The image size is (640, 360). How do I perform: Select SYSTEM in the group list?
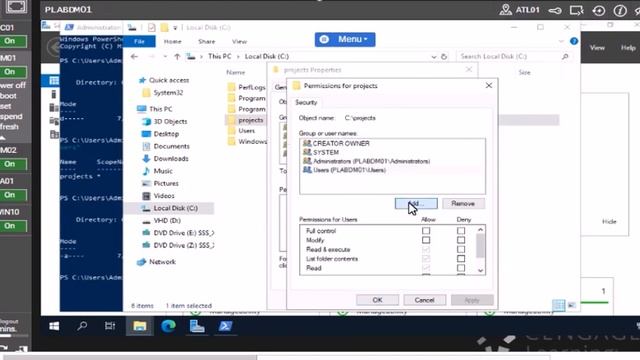(321, 152)
